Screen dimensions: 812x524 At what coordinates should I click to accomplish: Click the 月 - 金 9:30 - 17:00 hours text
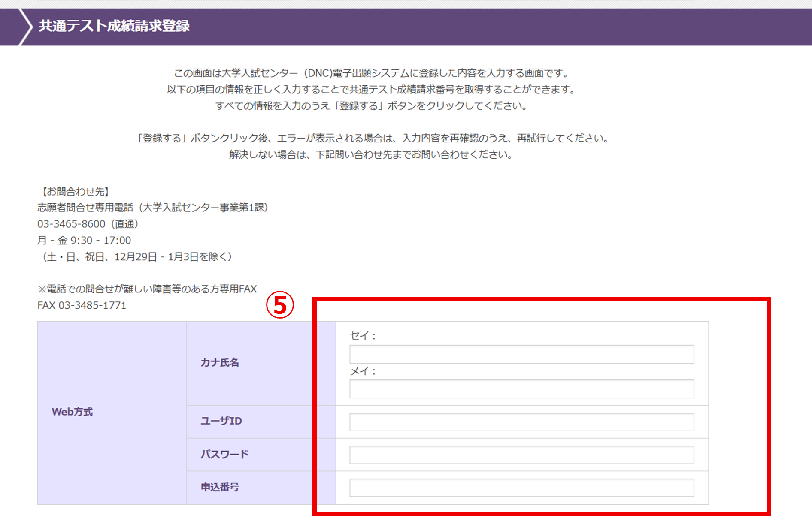click(84, 240)
